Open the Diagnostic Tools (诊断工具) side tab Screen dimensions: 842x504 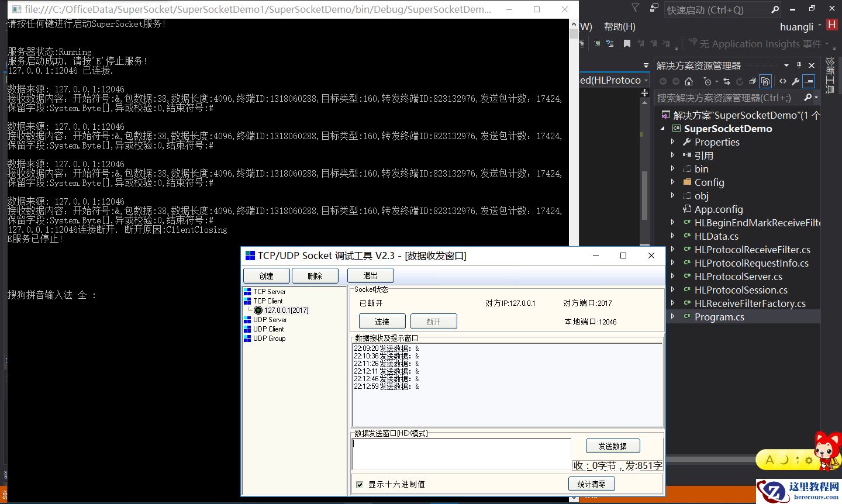click(830, 76)
